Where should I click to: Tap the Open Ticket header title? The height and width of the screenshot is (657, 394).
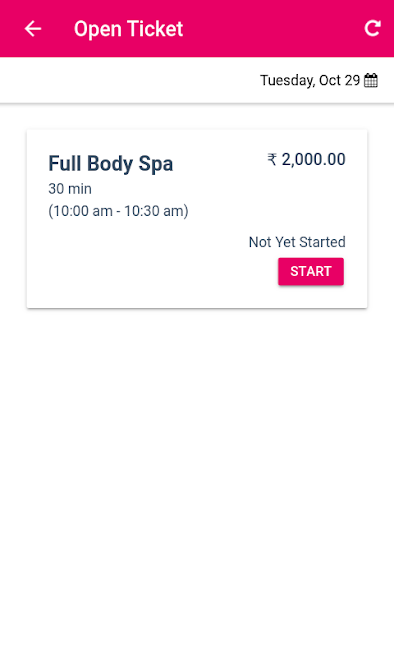pos(128,29)
